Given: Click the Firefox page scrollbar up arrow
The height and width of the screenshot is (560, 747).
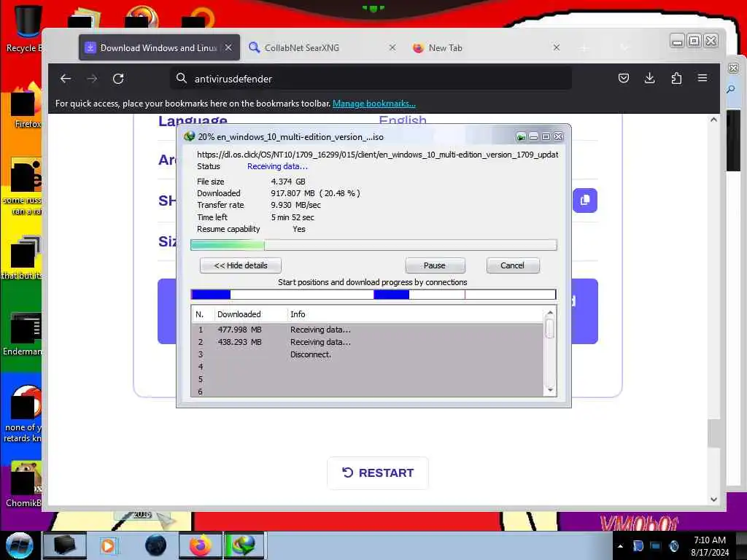Looking at the screenshot, I should 713,120.
